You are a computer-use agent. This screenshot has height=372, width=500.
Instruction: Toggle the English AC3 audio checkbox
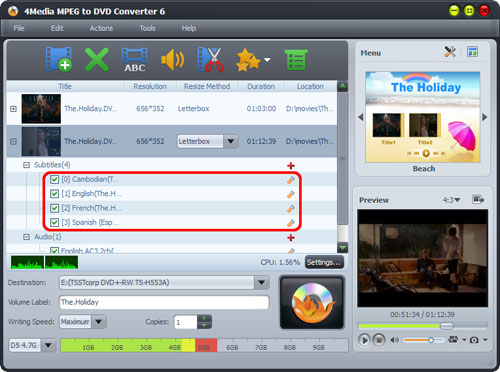pyautogui.click(x=54, y=250)
